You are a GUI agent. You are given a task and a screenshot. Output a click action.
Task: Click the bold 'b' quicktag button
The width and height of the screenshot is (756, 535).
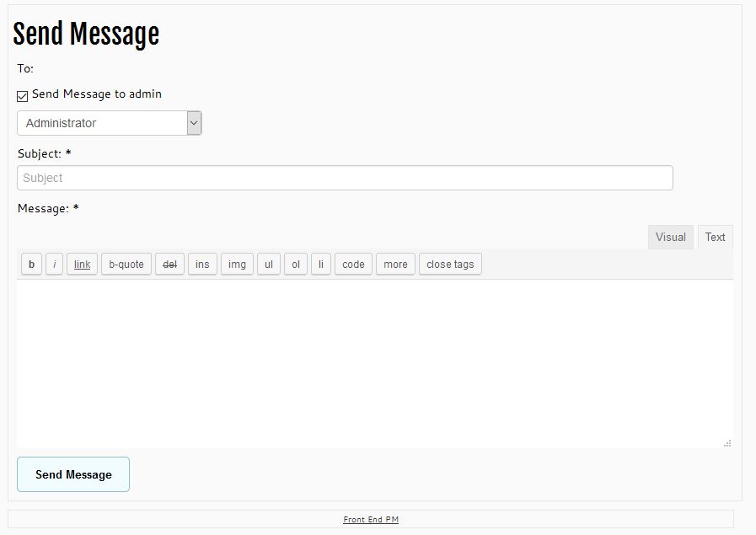[31, 265]
